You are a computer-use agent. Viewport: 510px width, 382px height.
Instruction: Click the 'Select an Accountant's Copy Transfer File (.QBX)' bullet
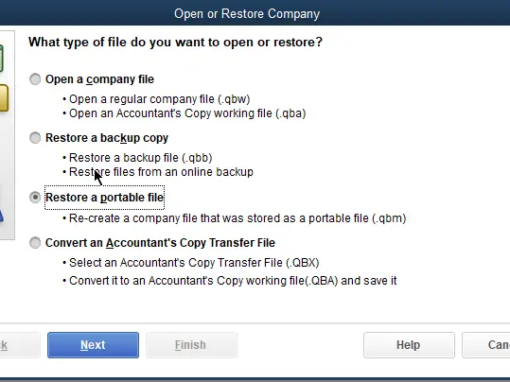tap(194, 263)
